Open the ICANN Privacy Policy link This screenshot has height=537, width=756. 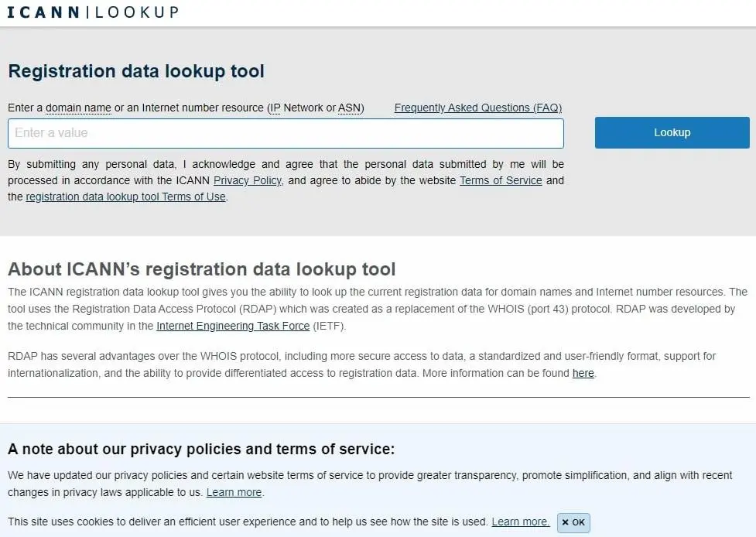click(248, 180)
